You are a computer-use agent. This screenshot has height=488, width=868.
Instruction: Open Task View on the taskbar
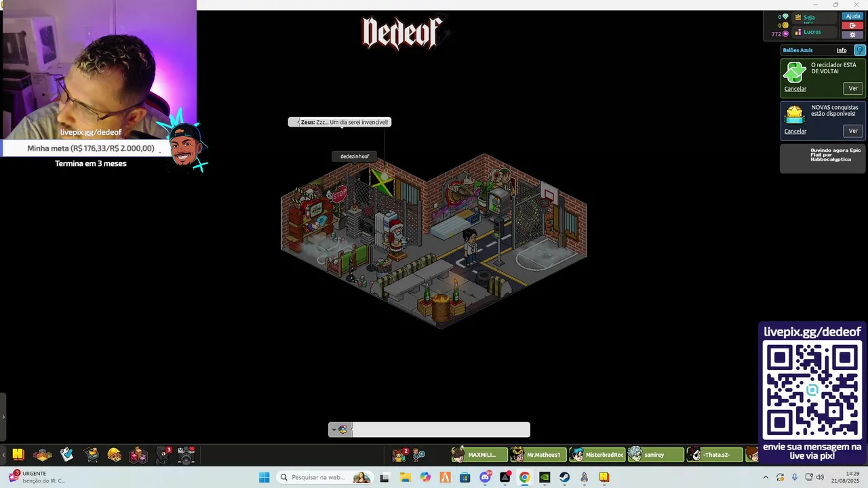(x=384, y=477)
